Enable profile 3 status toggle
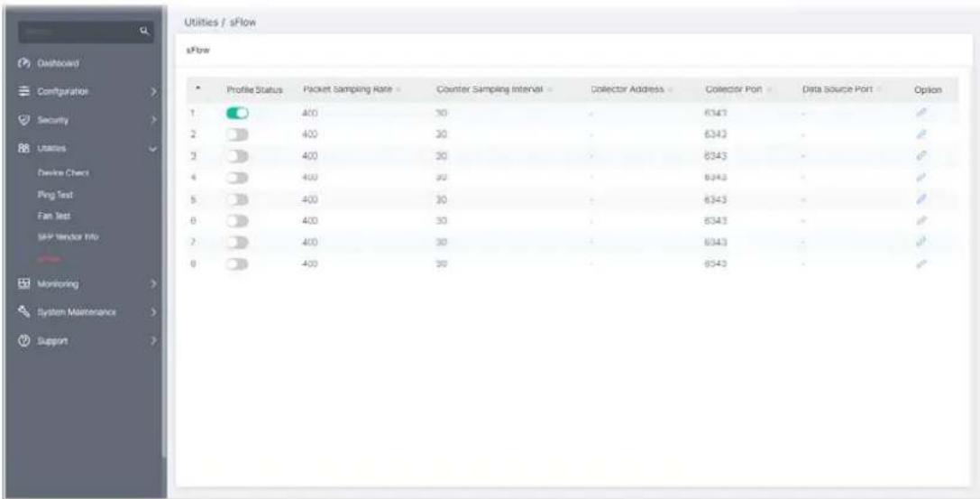This screenshot has width=980, height=499. click(x=237, y=156)
